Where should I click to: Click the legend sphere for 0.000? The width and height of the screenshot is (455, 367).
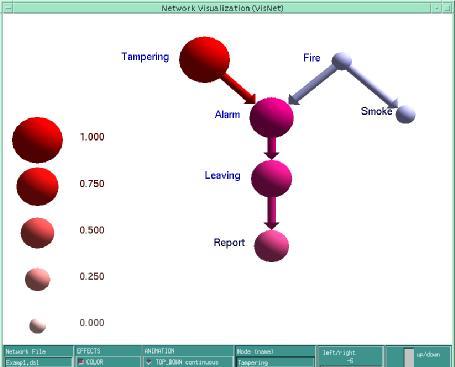[x=37, y=326]
